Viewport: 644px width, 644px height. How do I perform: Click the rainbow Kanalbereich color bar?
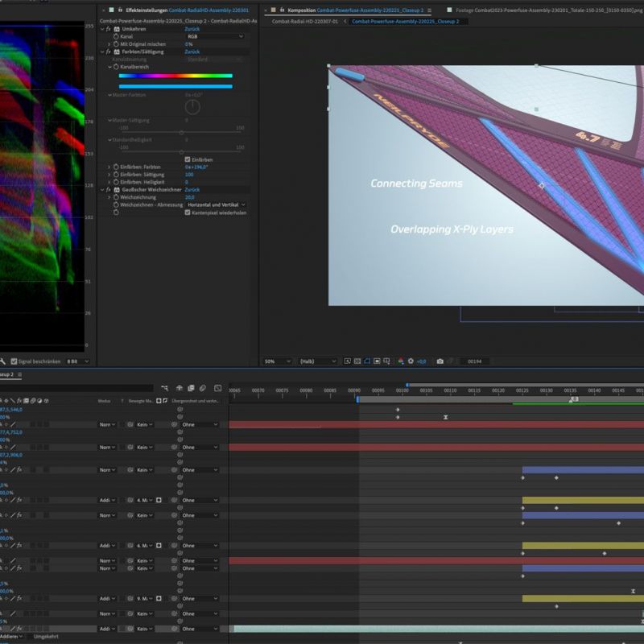tap(175, 76)
